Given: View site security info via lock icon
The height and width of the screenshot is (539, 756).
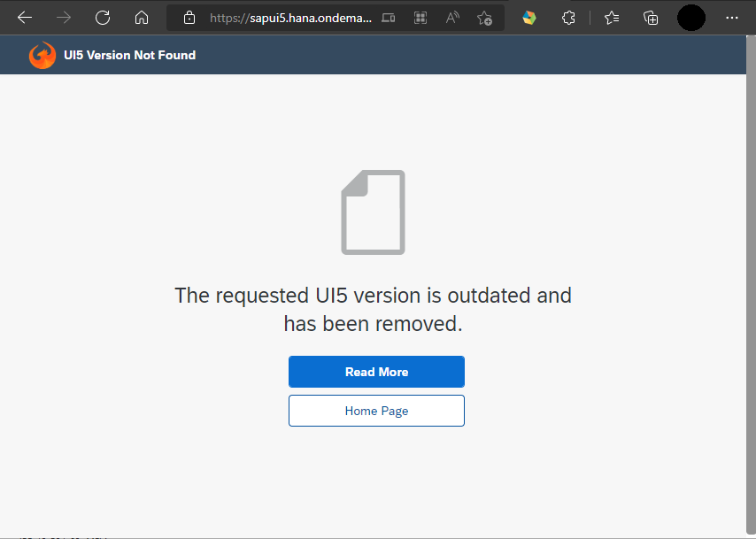Looking at the screenshot, I should coord(189,18).
